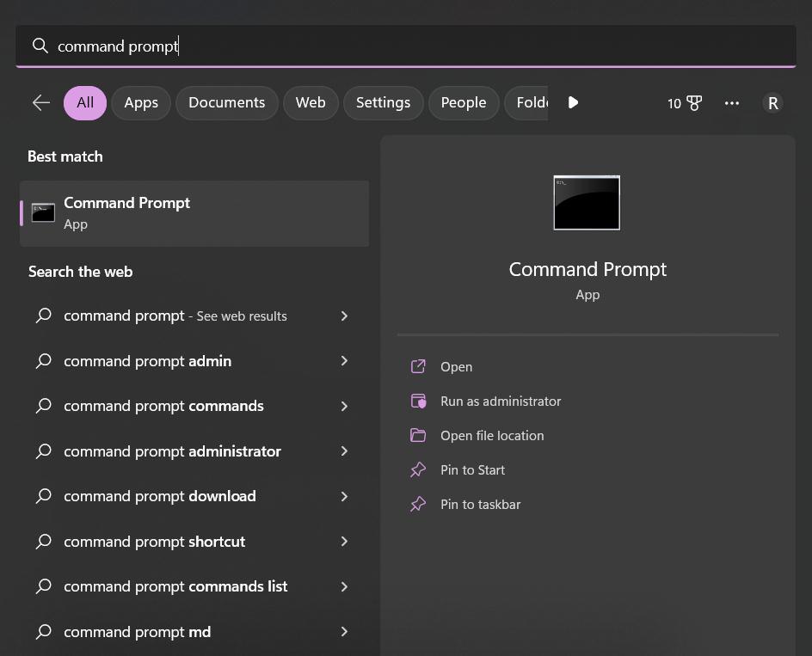
Task: Switch to the Apps filter tab
Action: pos(141,102)
